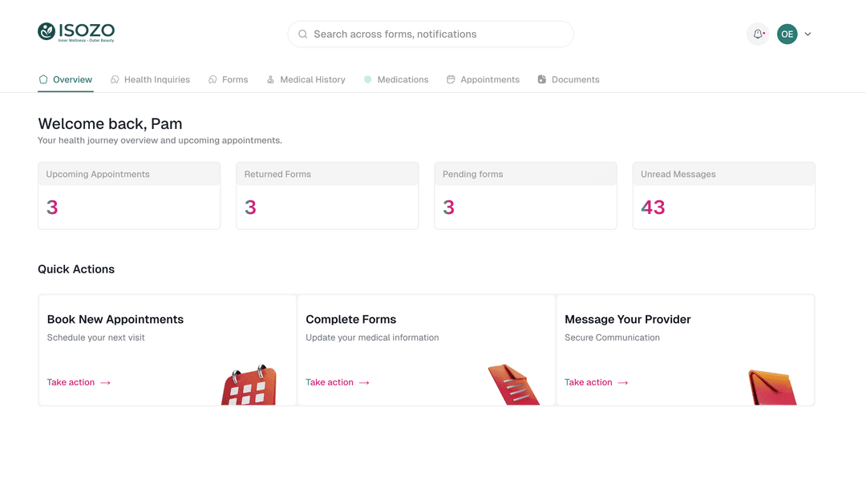
Task: Click the search magnifier icon
Action: (x=302, y=34)
